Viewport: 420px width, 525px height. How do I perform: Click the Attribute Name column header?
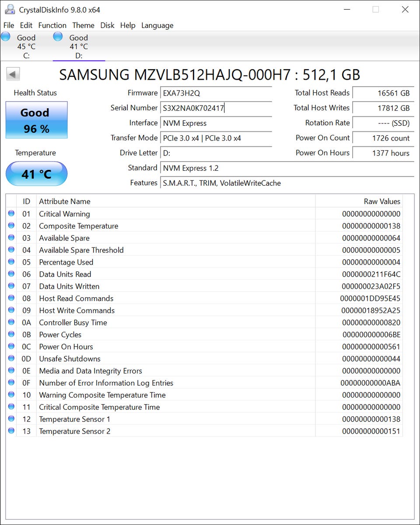(176, 201)
